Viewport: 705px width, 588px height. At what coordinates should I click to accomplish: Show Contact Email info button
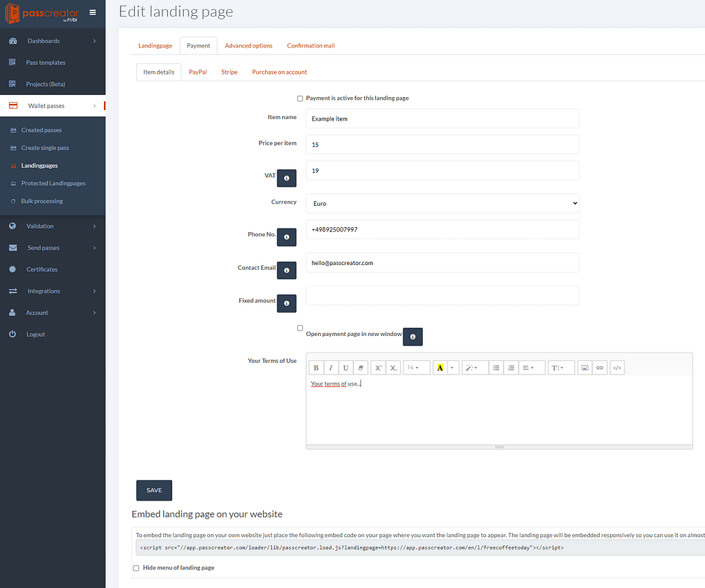pos(286,270)
